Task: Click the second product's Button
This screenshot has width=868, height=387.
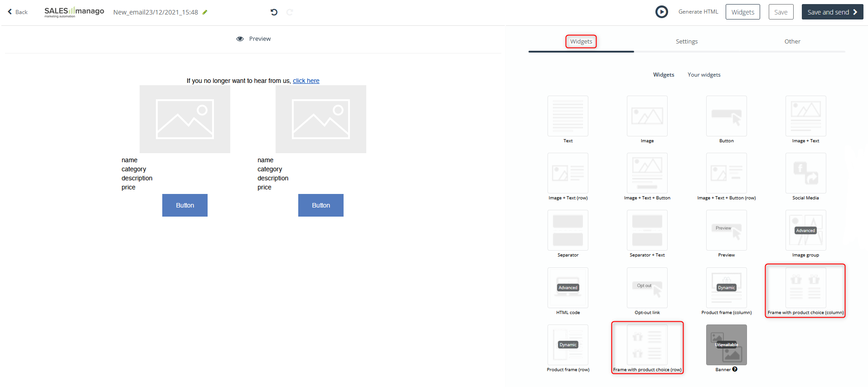Action: pos(321,205)
